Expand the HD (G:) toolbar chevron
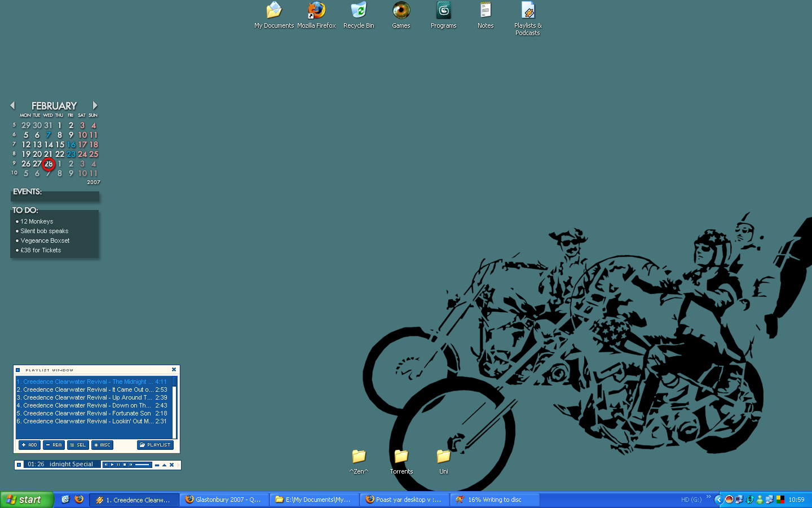This screenshot has height=508, width=812. (x=709, y=497)
